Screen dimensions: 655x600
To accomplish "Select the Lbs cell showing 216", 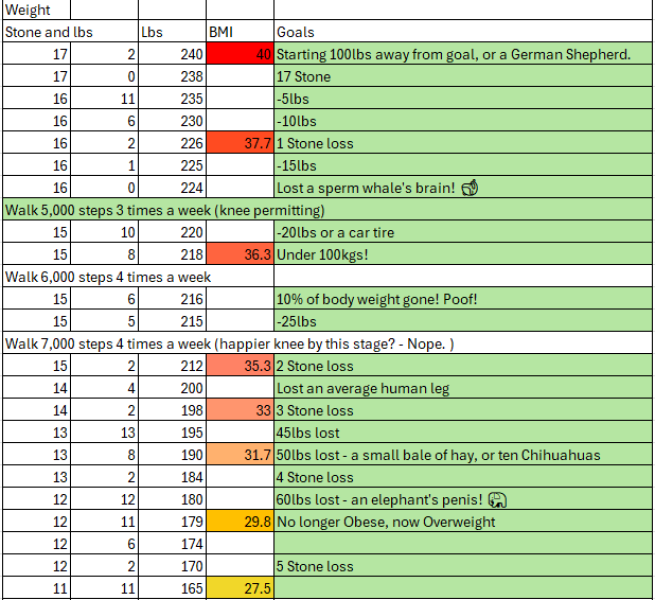I will point(172,299).
